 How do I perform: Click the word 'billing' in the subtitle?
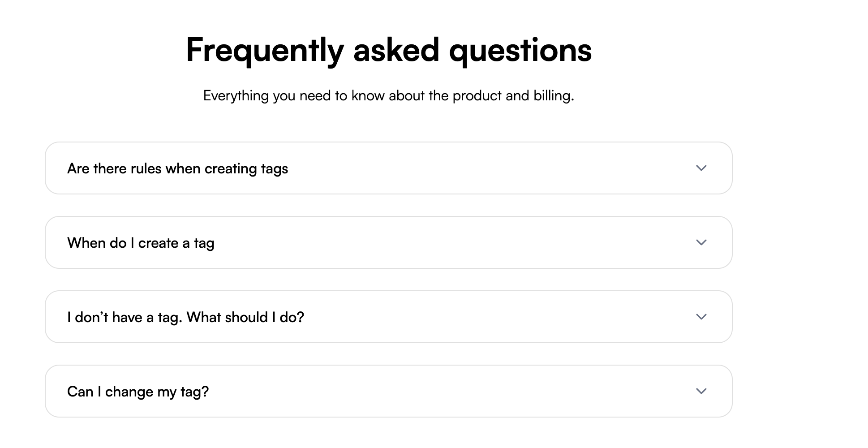(553, 95)
